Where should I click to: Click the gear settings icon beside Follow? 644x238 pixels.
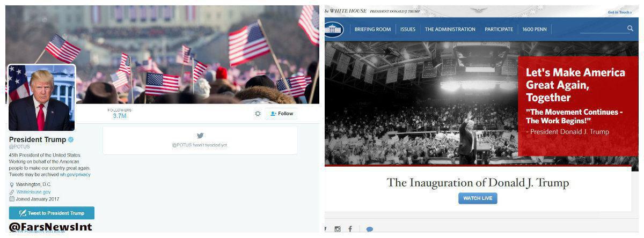pyautogui.click(x=258, y=114)
